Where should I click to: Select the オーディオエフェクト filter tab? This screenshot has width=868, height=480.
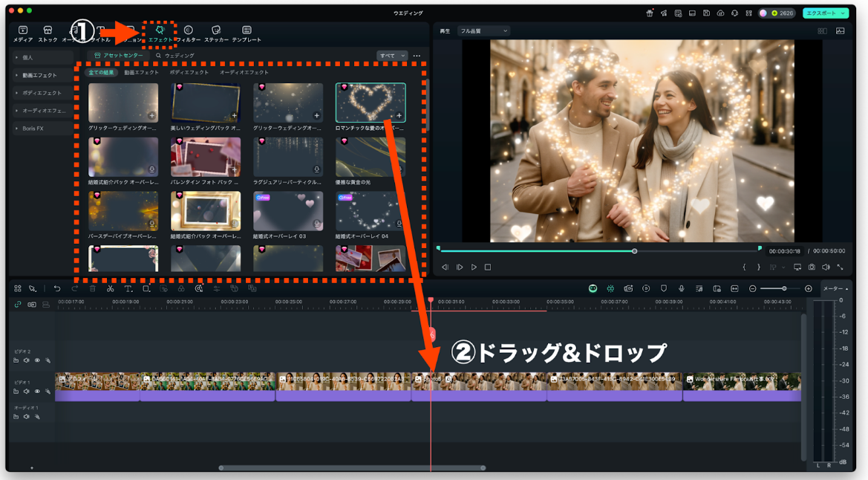click(244, 73)
